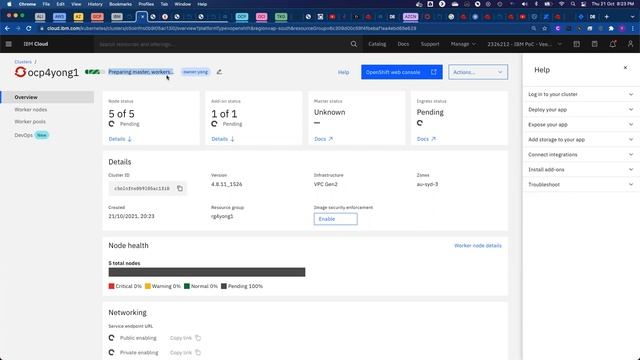
Task: Open Worker node details link
Action: 478,246
